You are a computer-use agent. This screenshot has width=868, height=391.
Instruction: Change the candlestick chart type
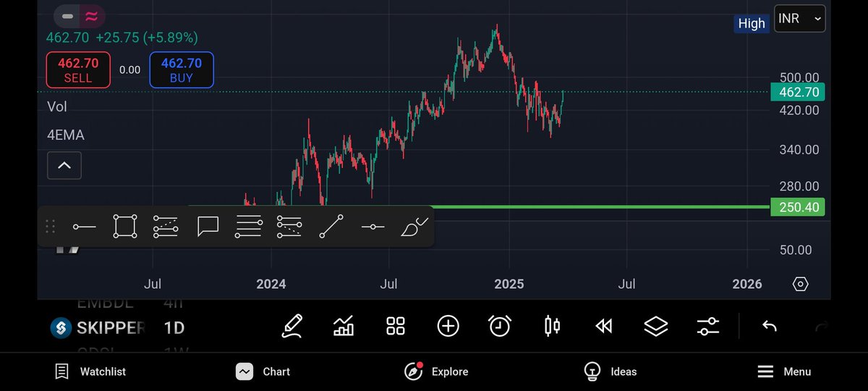coord(552,327)
